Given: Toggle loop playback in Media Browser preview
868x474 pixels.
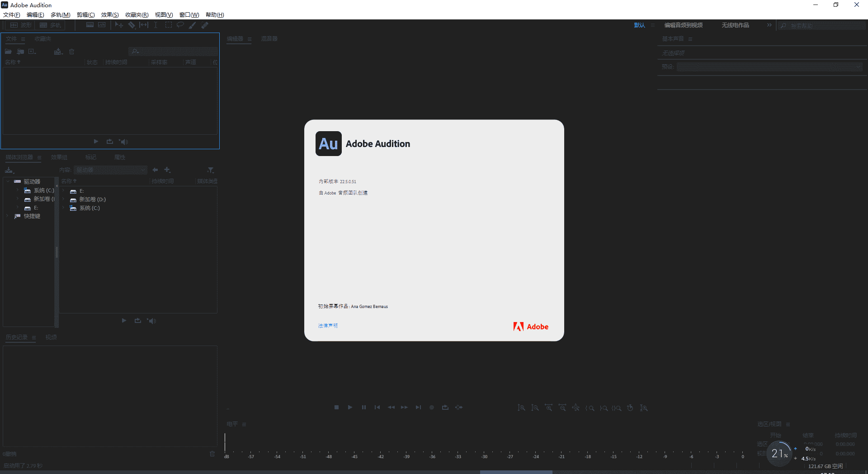Looking at the screenshot, I should point(137,321).
